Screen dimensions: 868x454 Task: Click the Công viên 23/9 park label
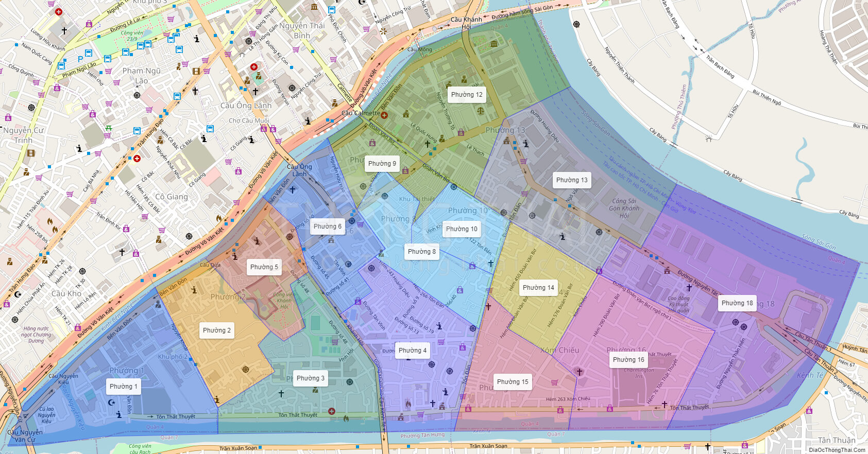[132, 36]
